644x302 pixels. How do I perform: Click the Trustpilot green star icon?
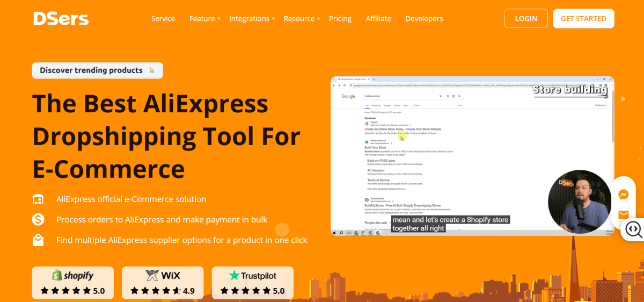[x=234, y=275]
